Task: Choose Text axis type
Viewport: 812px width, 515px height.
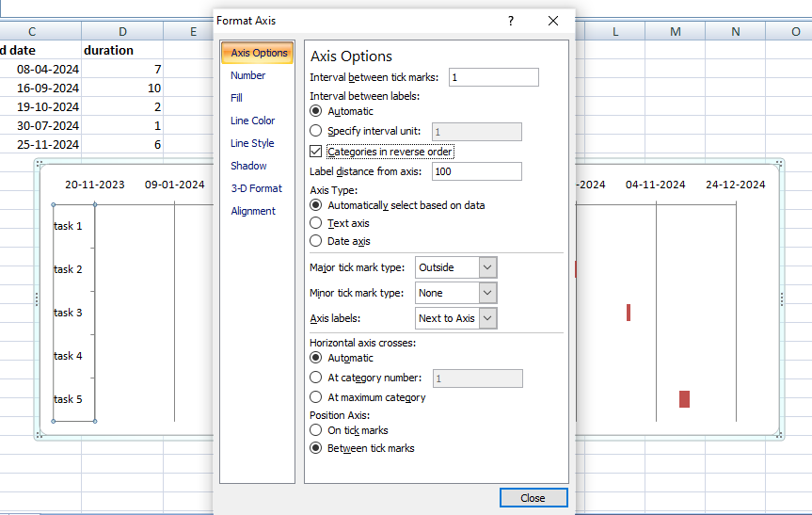Action: pyautogui.click(x=315, y=223)
